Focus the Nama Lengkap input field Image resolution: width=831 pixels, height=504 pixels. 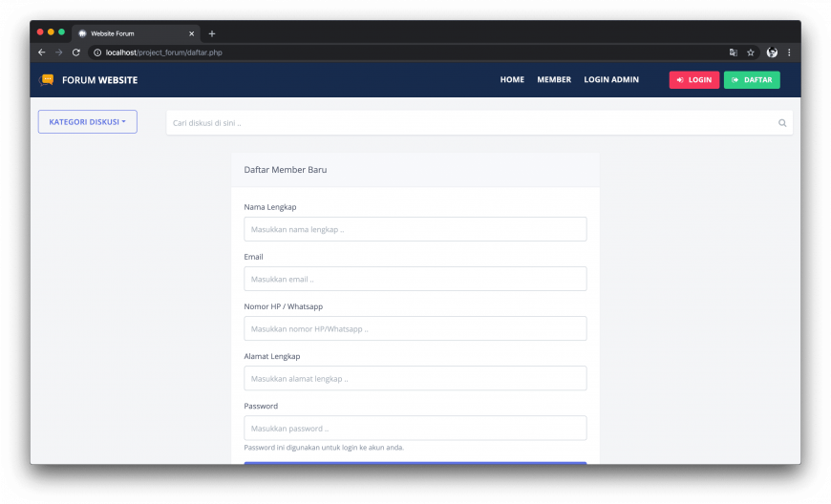point(415,229)
